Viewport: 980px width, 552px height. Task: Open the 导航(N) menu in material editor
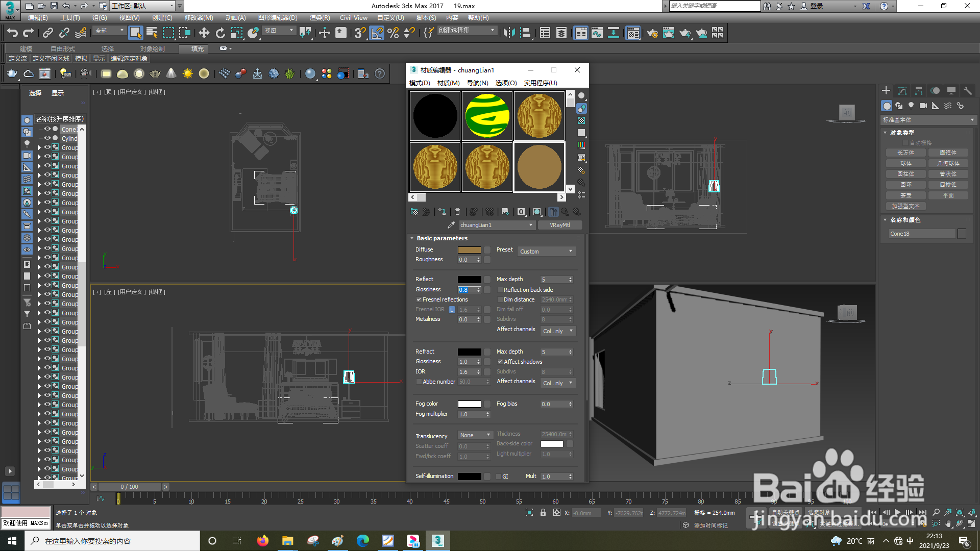(477, 83)
